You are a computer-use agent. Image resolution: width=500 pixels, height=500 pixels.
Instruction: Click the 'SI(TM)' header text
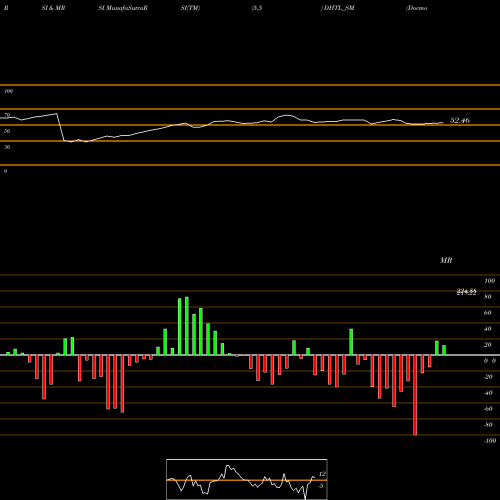(190, 8)
